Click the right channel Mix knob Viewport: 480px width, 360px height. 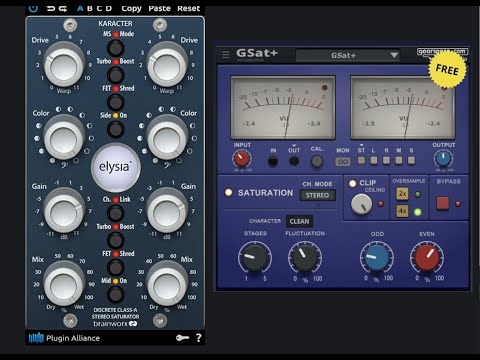point(167,285)
